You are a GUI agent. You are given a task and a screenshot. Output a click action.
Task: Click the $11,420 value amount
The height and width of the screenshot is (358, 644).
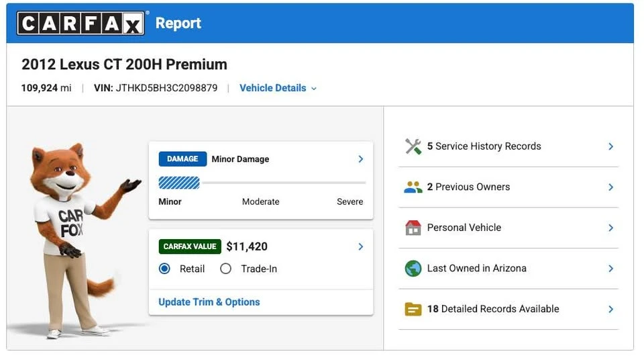247,247
